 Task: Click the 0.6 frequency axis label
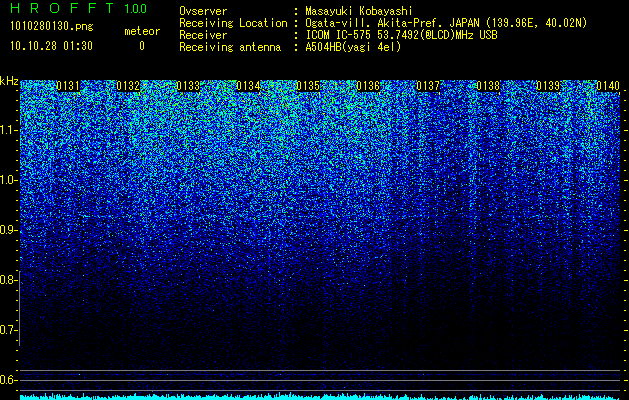tap(8, 380)
